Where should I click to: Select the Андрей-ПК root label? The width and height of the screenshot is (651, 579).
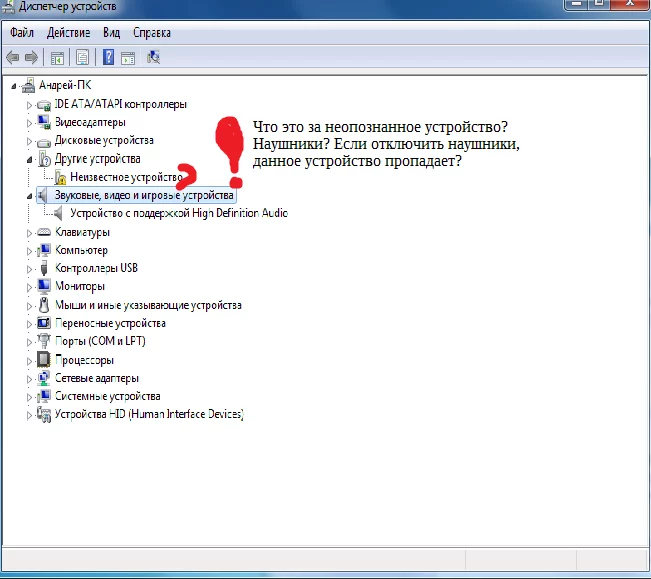point(65,85)
